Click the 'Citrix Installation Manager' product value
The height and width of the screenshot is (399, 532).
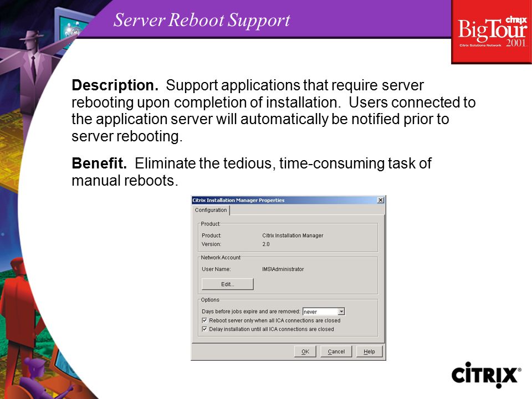293,236
